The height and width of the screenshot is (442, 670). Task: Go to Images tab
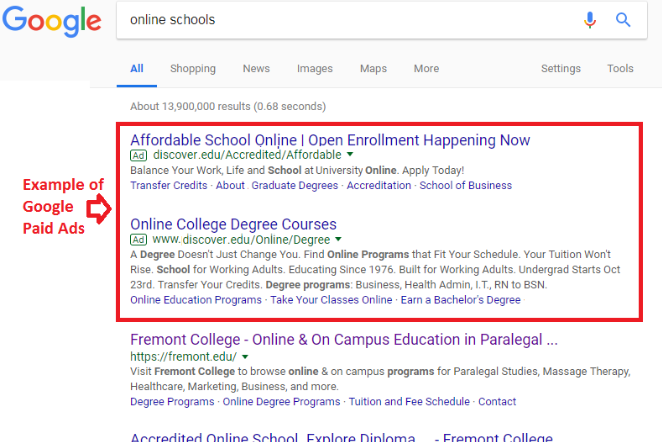tap(315, 68)
